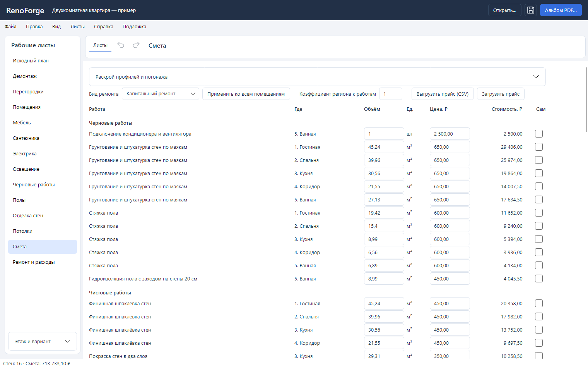Click the Открыть... button
The image size is (588, 368).
click(505, 10)
